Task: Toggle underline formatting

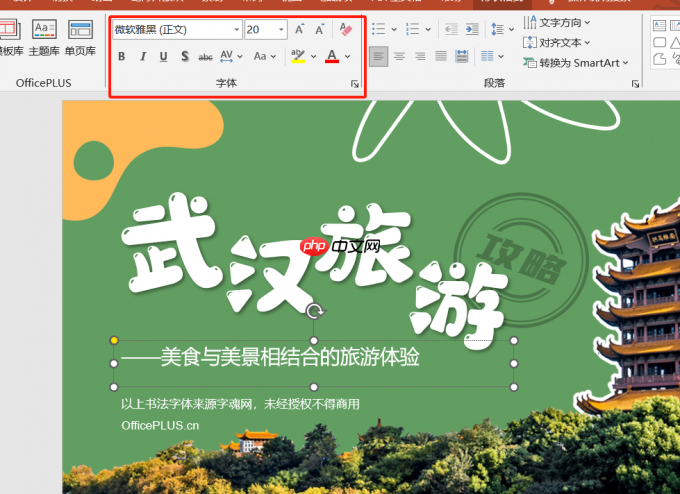Action: click(x=163, y=56)
